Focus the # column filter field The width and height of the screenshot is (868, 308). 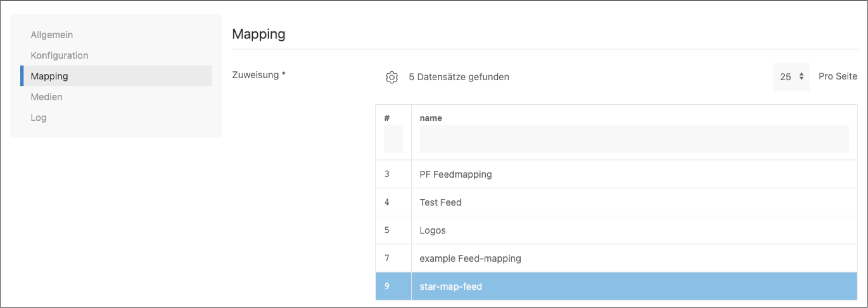pos(393,139)
